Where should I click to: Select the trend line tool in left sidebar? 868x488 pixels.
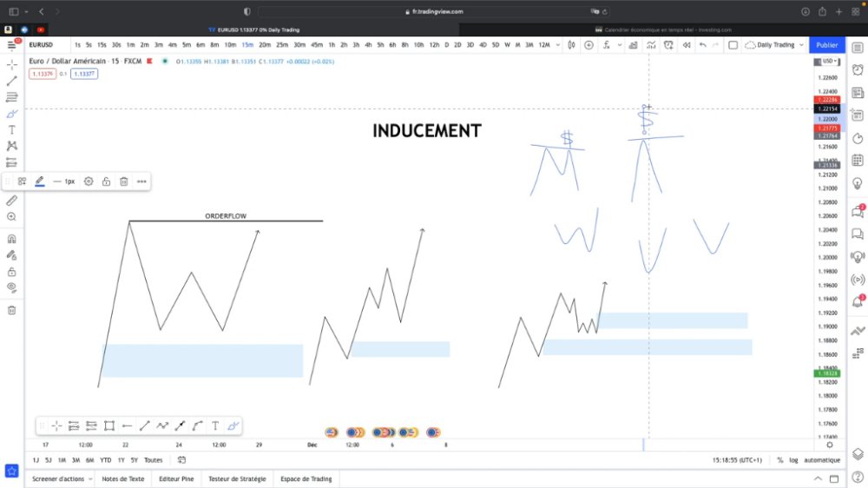(x=11, y=82)
